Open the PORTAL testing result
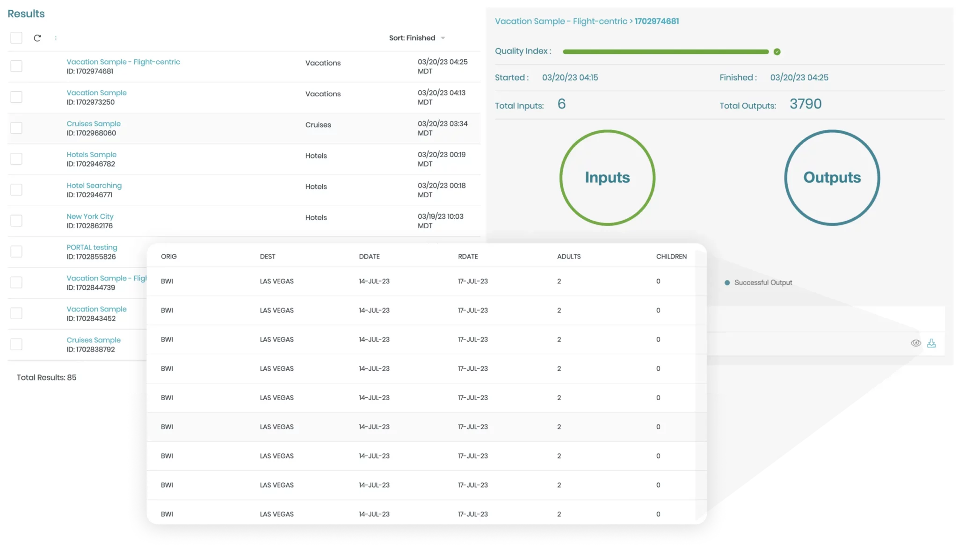958x560 pixels. [92, 247]
